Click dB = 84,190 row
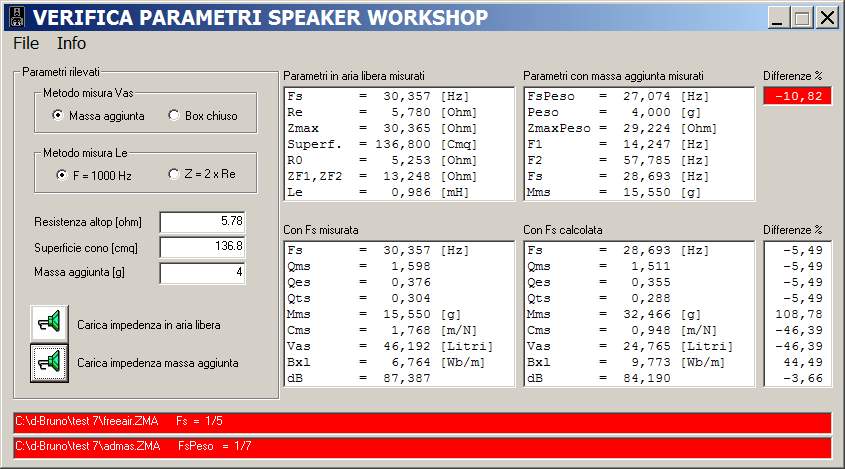This screenshot has width=845, height=469. point(599,378)
